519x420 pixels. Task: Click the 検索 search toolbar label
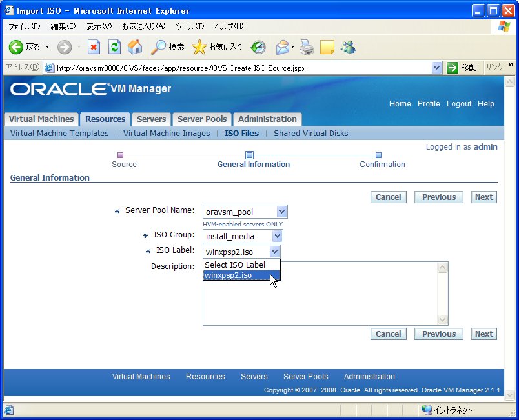pos(176,47)
